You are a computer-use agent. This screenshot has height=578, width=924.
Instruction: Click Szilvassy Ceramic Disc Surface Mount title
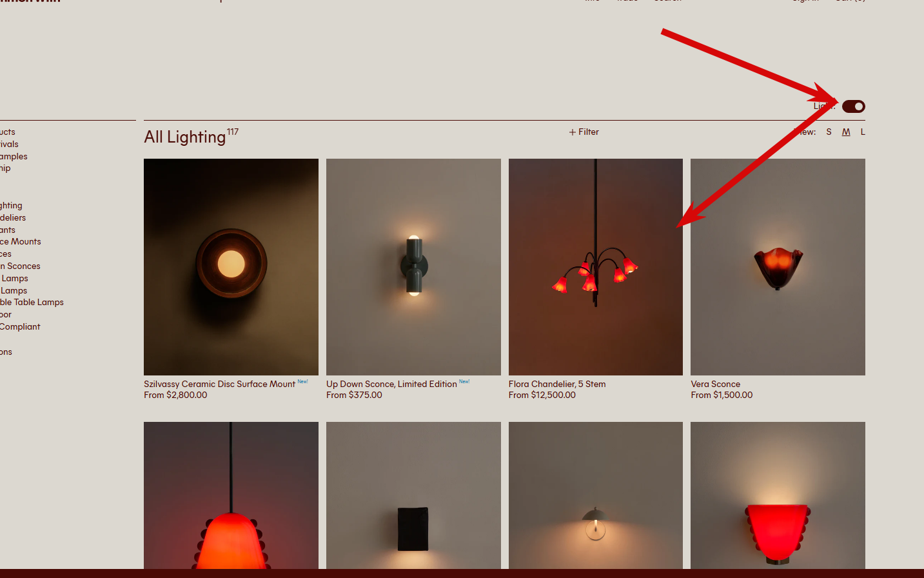[219, 384]
